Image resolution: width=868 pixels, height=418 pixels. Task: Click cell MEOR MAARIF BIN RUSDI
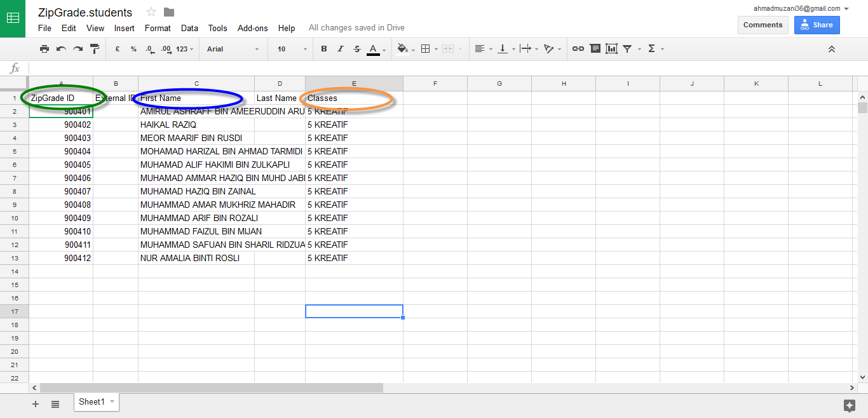(196, 138)
